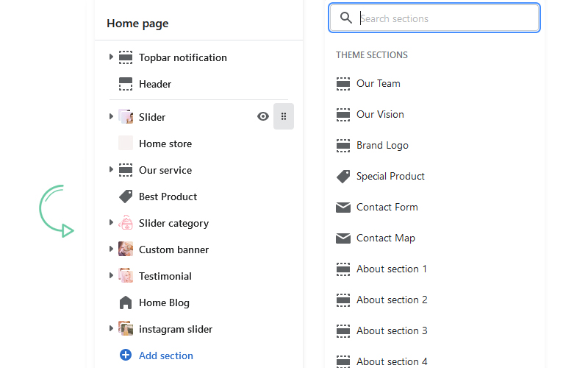Click the Contact Form envelope icon
The image size is (588, 368).
[x=343, y=208]
